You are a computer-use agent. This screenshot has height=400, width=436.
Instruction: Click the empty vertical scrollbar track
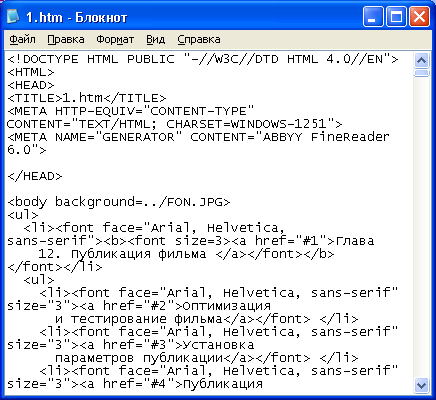pyautogui.click(x=422, y=227)
